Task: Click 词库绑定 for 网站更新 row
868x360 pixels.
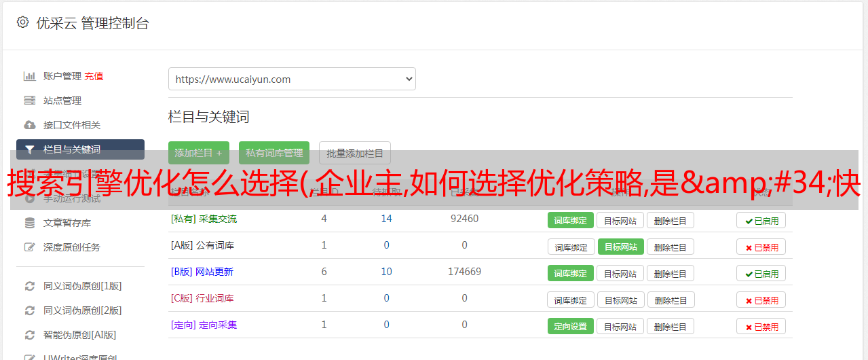Action: pyautogui.click(x=571, y=273)
